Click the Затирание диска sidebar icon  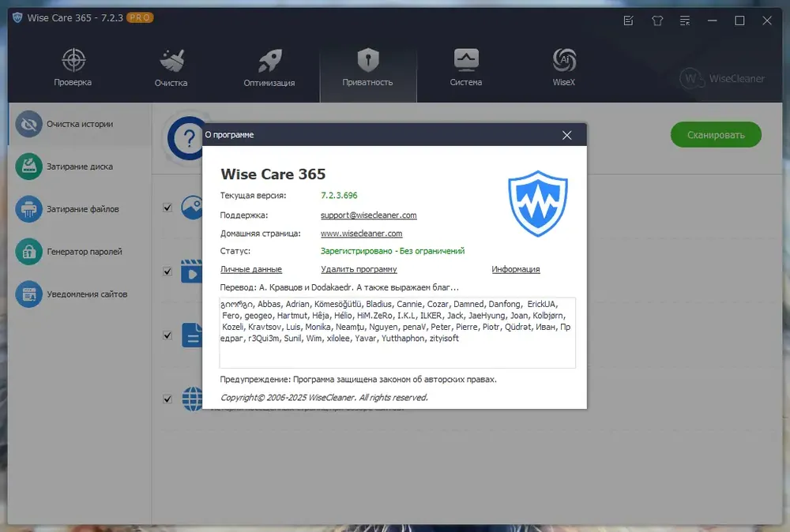(x=28, y=167)
